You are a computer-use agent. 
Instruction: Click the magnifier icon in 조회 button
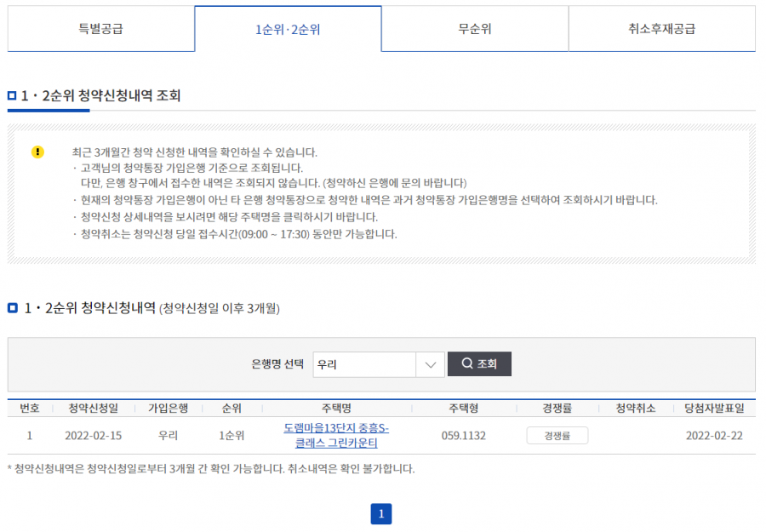pos(467,363)
